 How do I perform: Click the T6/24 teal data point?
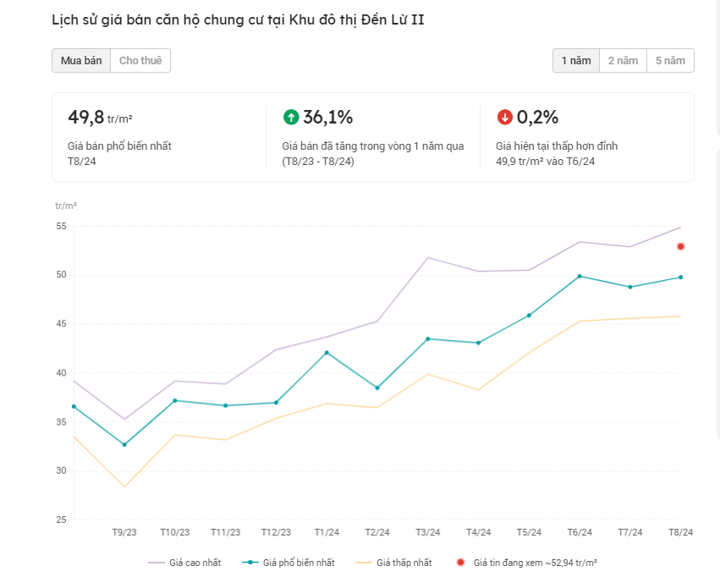click(580, 276)
